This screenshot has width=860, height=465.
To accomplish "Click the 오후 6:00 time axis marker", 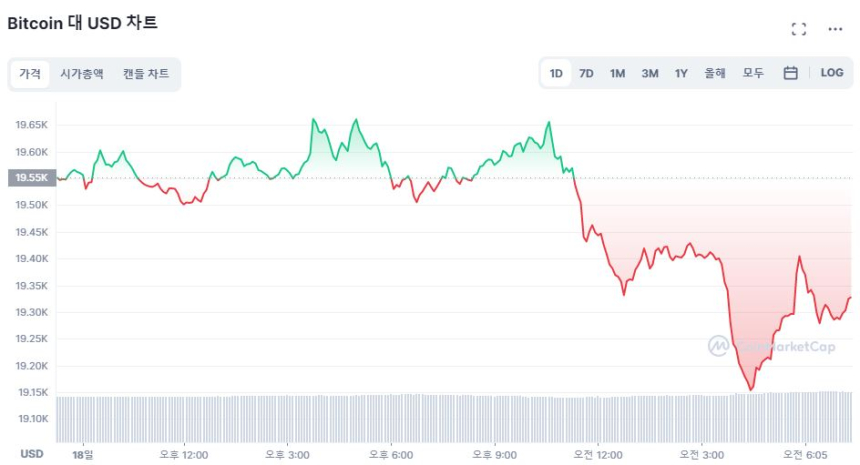I will 392,454.
